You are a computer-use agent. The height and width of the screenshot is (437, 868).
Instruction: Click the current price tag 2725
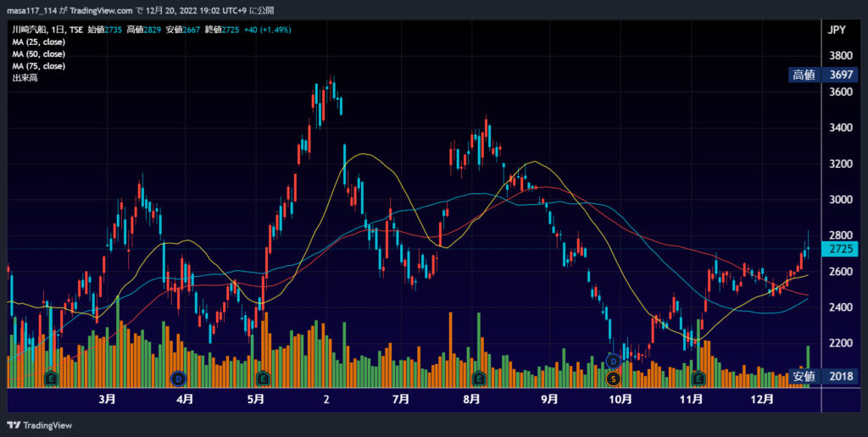pos(840,249)
